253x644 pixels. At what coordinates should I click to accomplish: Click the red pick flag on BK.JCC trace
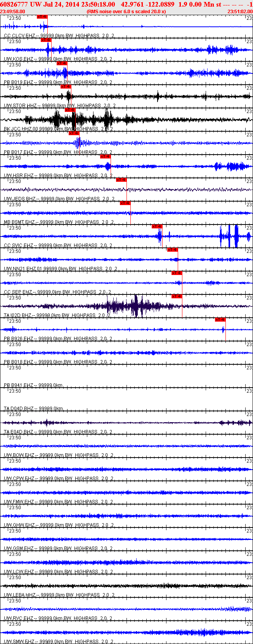(70, 110)
